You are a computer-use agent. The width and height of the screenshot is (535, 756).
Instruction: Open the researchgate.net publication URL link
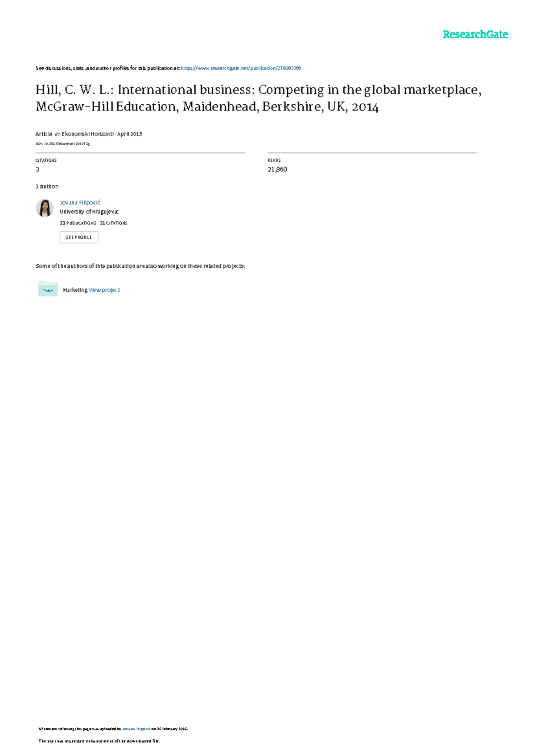pos(241,68)
